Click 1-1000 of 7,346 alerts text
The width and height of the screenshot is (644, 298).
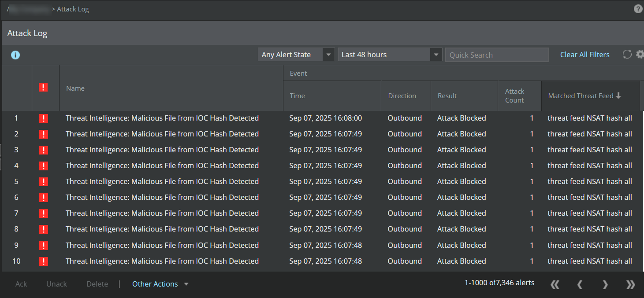(x=499, y=283)
